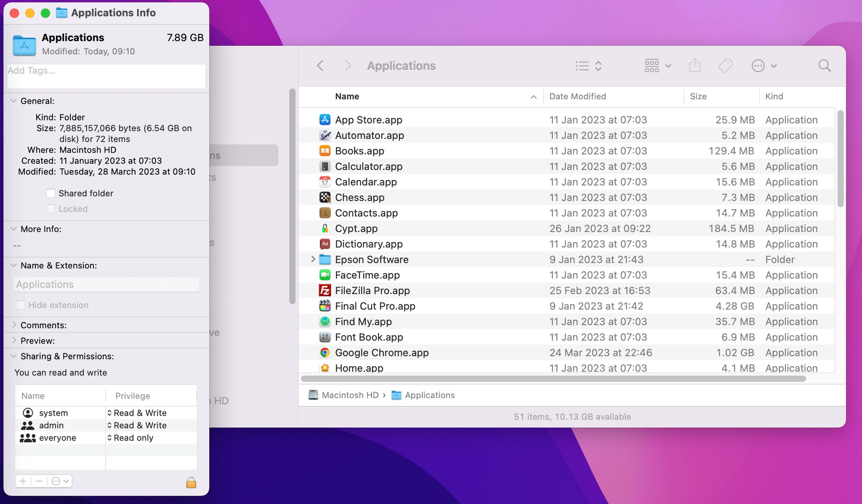862x504 pixels.
Task: Select the Chess.app icon
Action: pyautogui.click(x=325, y=197)
